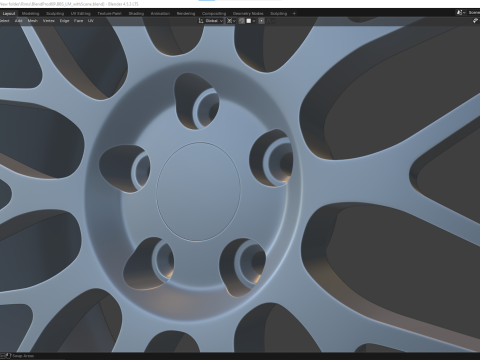Click the circular center cap of the wheel

(x=198, y=191)
